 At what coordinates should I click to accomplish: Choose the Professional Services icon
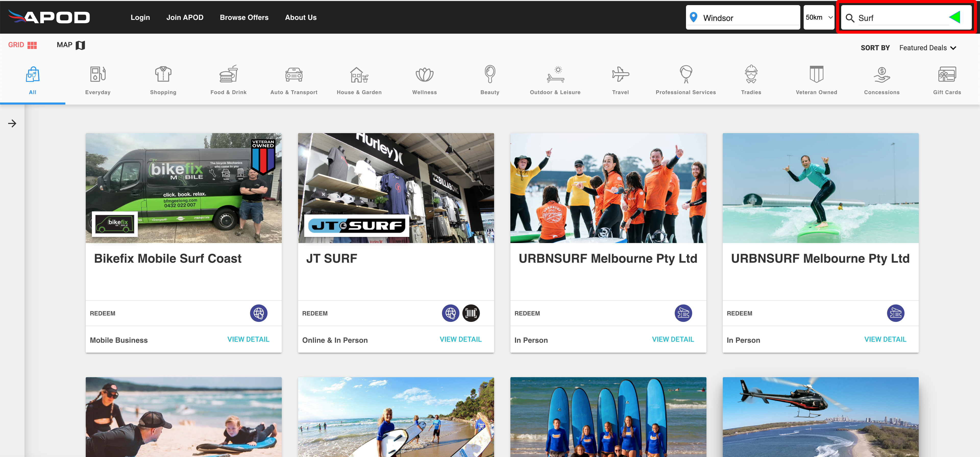(x=686, y=74)
